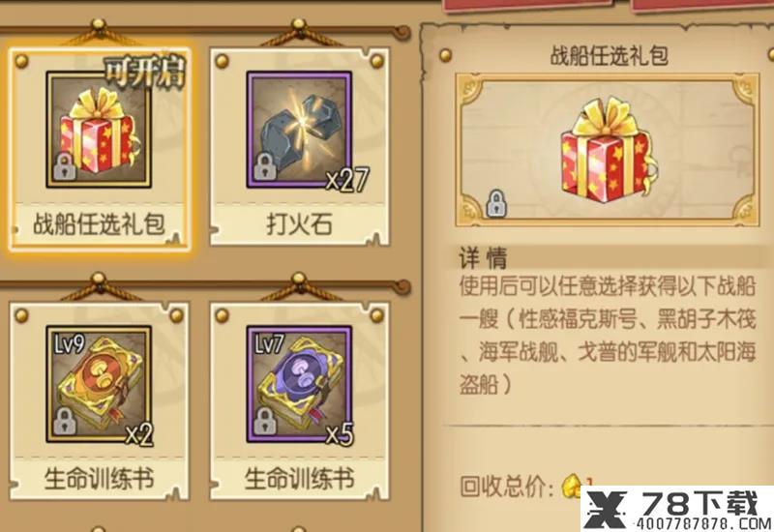The width and height of the screenshot is (774, 532).
Task: Click the lock icon in the preview panel
Action: pos(496,203)
